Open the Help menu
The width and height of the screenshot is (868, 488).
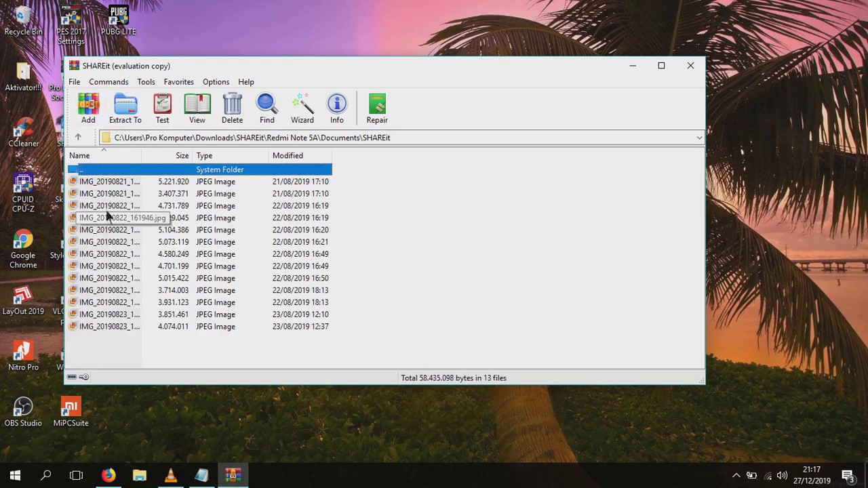[x=246, y=82]
